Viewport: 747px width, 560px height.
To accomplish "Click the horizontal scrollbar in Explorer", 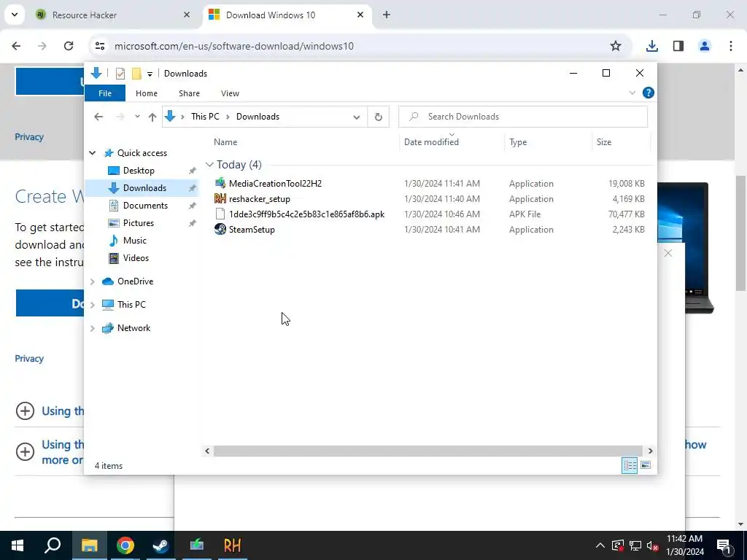I will click(x=428, y=451).
